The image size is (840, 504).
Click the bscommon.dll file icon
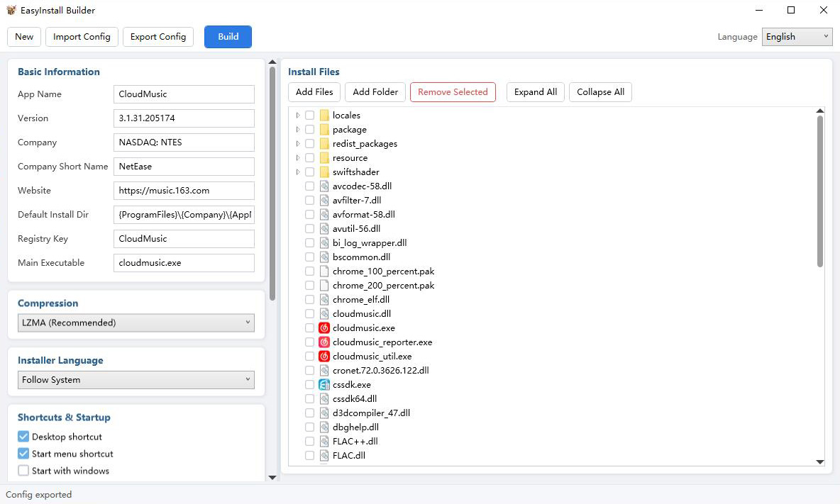(x=324, y=257)
